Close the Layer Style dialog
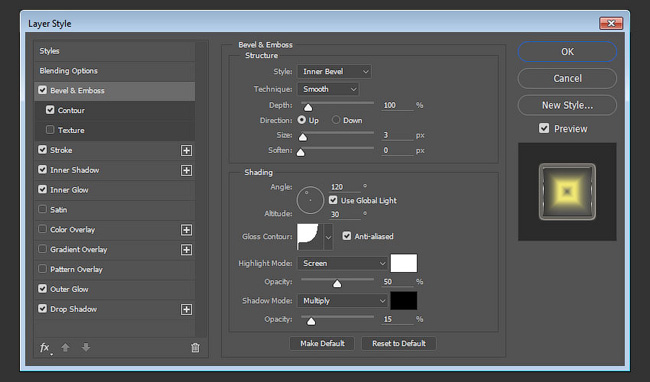 (611, 23)
